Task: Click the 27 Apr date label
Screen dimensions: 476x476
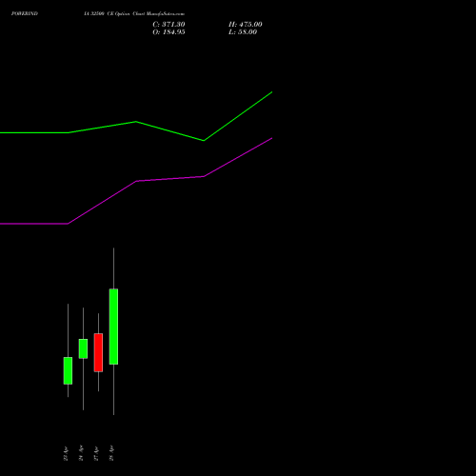Action: tap(96, 453)
